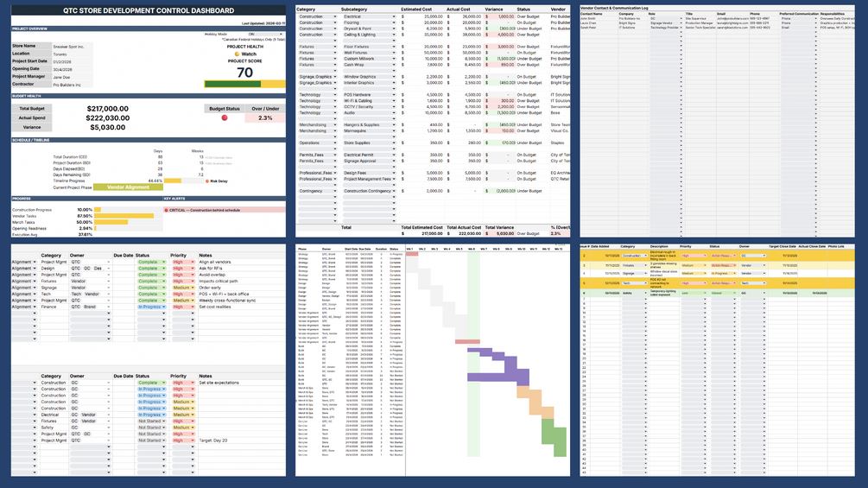
Task: Select the Location value Toronto
Action: point(73,54)
